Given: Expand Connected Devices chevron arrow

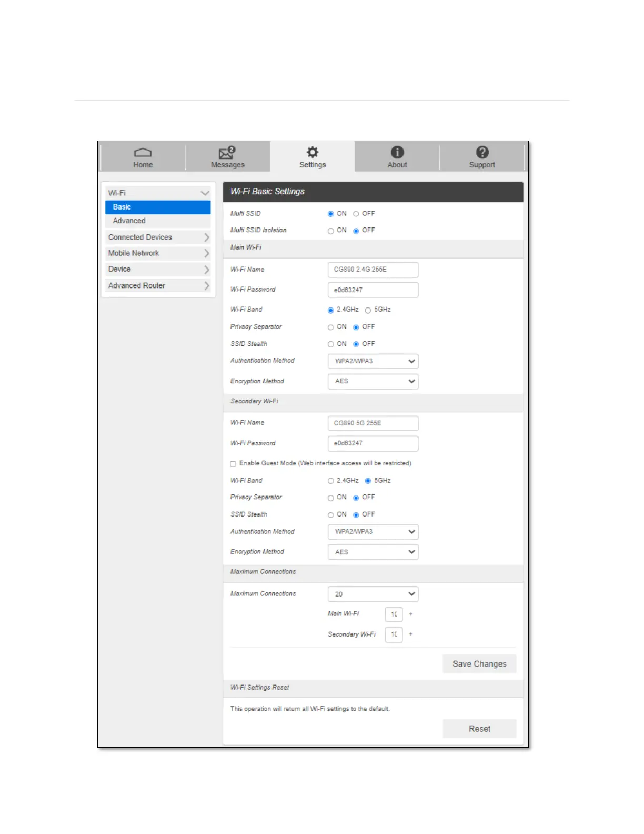Looking at the screenshot, I should pyautogui.click(x=206, y=237).
